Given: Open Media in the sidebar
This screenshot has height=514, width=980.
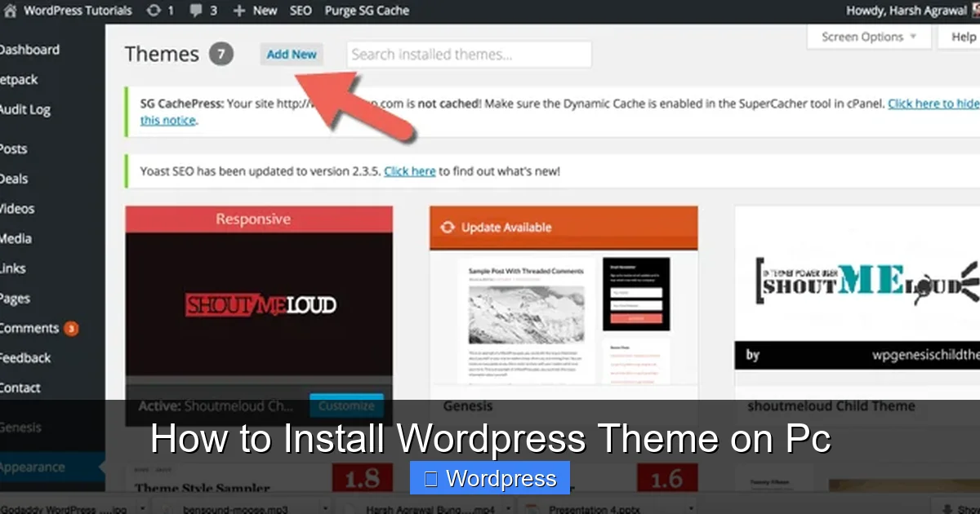Looking at the screenshot, I should click(16, 239).
